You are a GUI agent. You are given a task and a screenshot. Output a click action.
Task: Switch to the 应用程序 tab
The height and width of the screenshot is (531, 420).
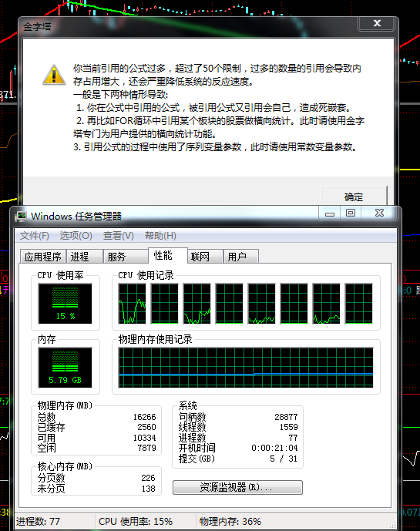[43, 257]
